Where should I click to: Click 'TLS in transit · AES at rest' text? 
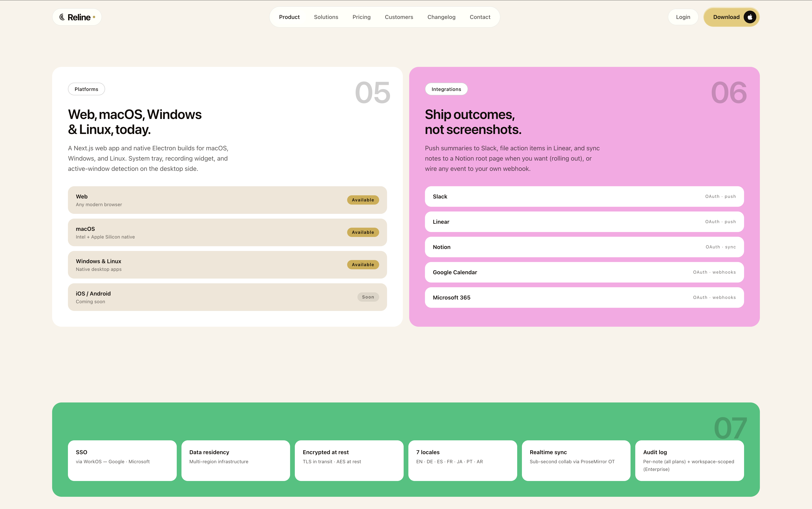pyautogui.click(x=332, y=461)
